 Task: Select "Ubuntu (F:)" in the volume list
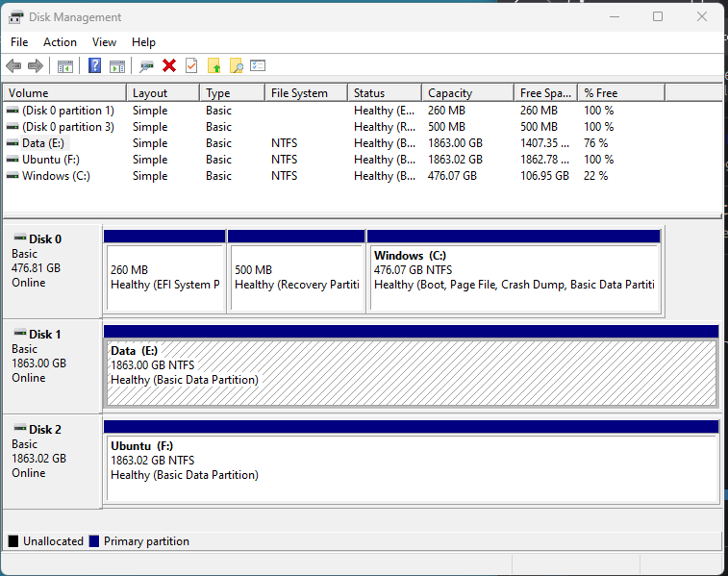pyautogui.click(x=51, y=160)
